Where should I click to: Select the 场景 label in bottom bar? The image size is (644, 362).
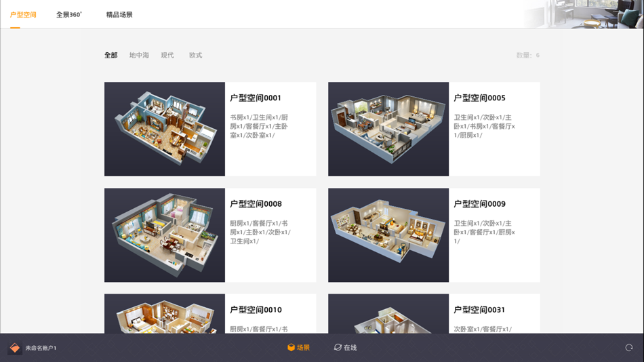(x=303, y=348)
